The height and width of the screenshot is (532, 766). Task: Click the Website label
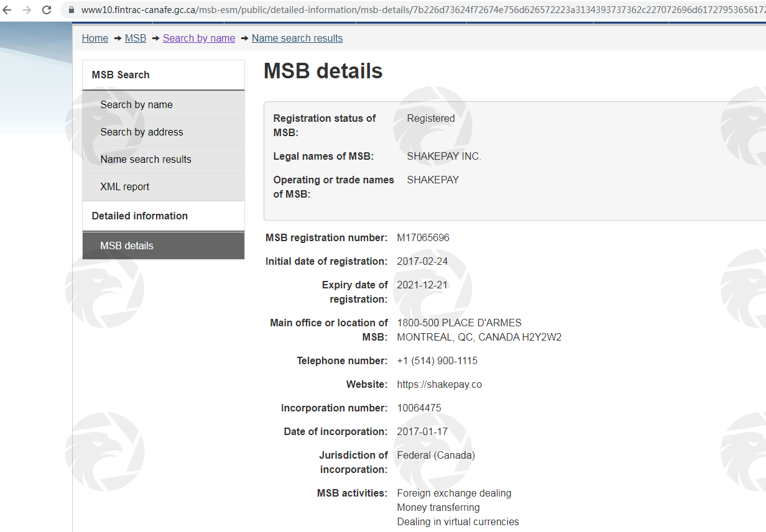point(367,384)
